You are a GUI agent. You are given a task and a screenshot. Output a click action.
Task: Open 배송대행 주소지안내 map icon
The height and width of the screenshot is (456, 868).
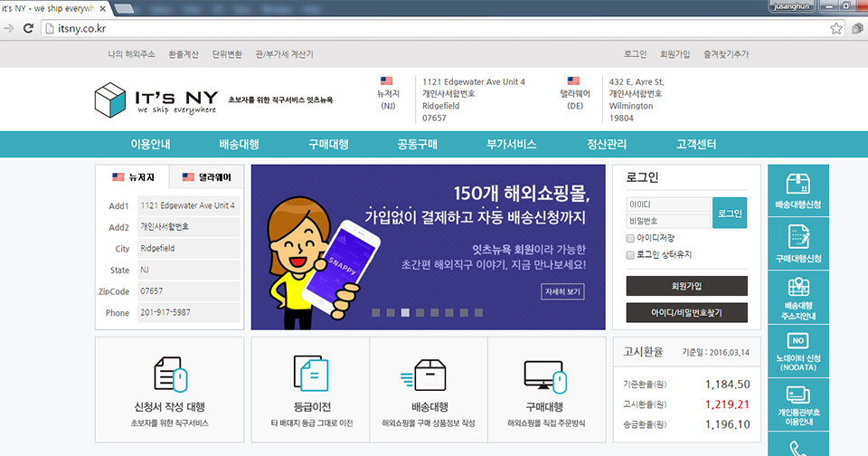[797, 288]
